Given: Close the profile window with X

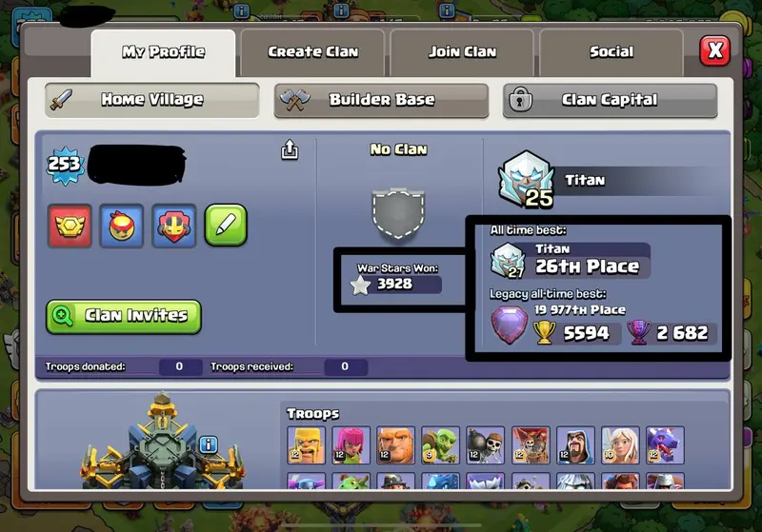Looking at the screenshot, I should click(714, 50).
